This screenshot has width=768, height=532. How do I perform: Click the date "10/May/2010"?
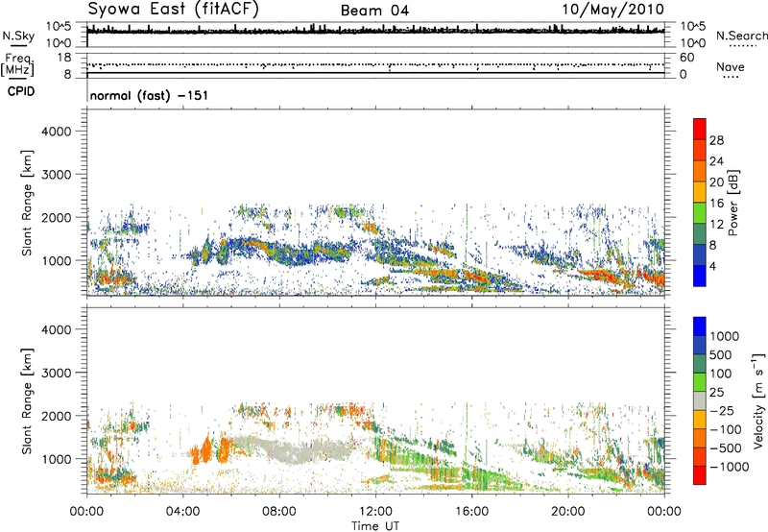tap(613, 10)
